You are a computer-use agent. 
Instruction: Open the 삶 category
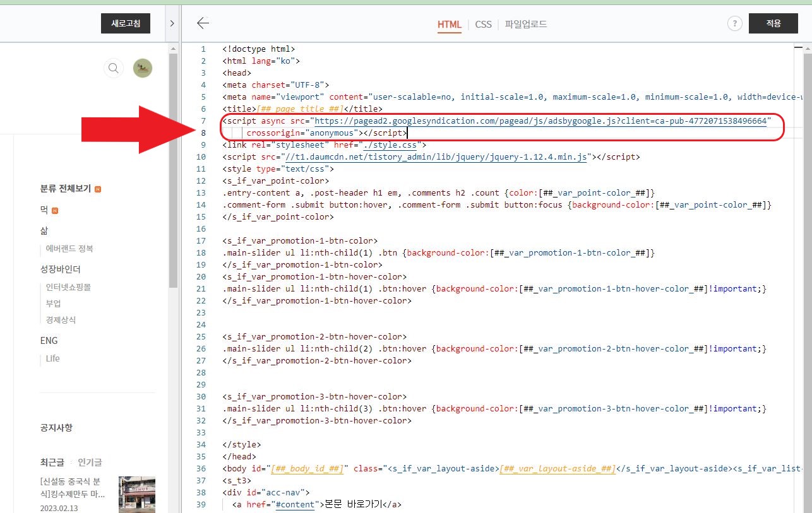(x=44, y=230)
